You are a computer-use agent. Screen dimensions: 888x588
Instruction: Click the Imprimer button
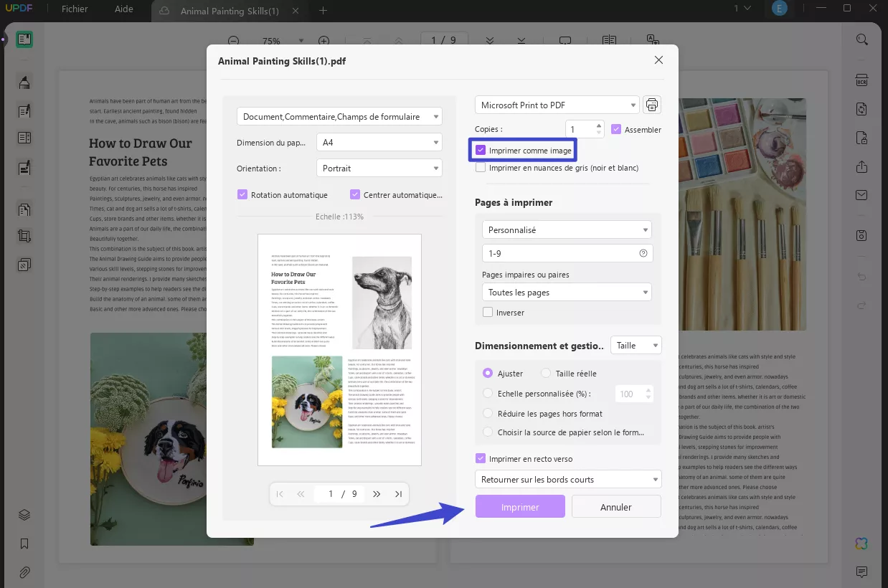pyautogui.click(x=520, y=507)
